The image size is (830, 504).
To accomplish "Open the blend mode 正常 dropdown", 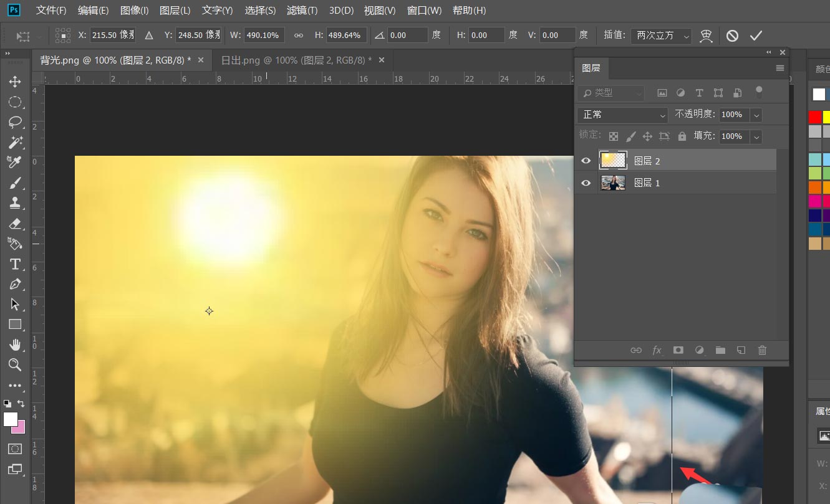I will click(622, 115).
